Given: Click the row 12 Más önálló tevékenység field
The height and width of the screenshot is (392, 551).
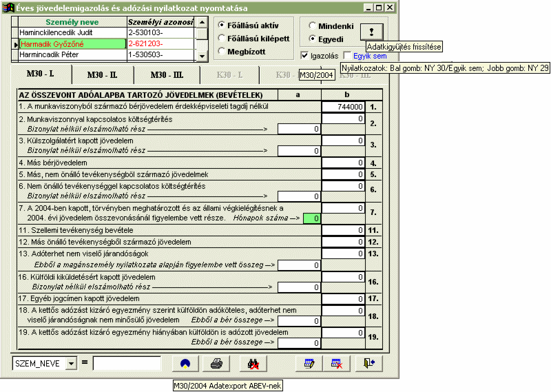Looking at the screenshot, I should [x=343, y=242].
